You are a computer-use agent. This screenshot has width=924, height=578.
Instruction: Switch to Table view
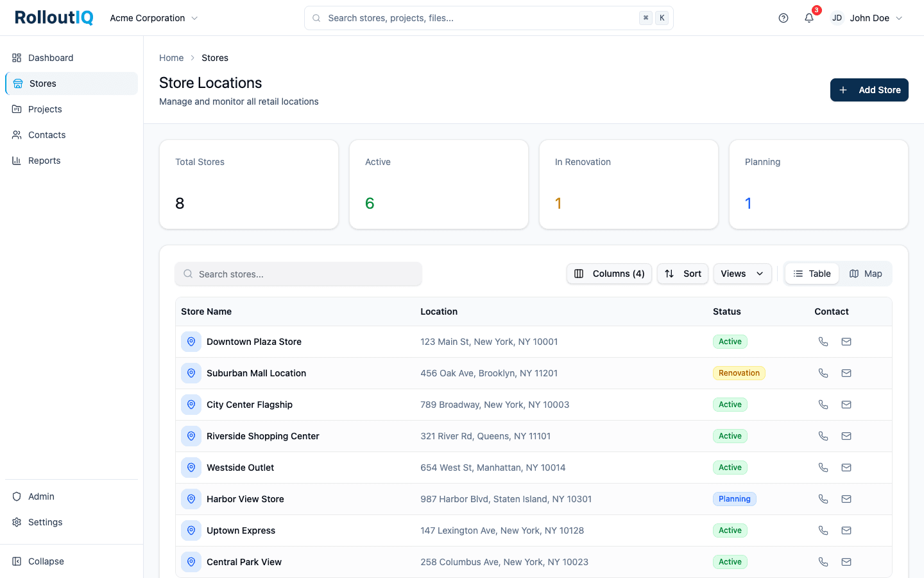[x=812, y=274]
